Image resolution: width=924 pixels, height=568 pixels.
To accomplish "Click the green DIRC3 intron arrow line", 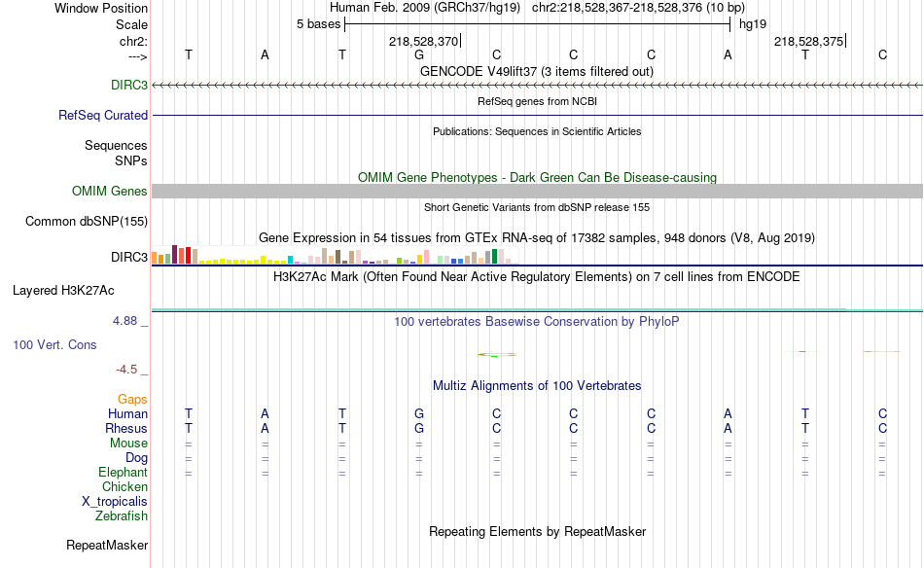I will coord(538,86).
